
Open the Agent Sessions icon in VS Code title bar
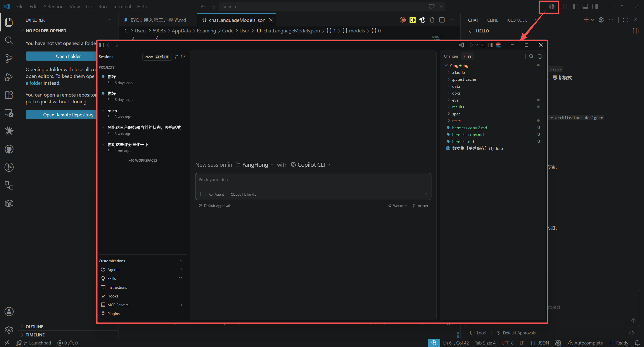[x=551, y=7]
